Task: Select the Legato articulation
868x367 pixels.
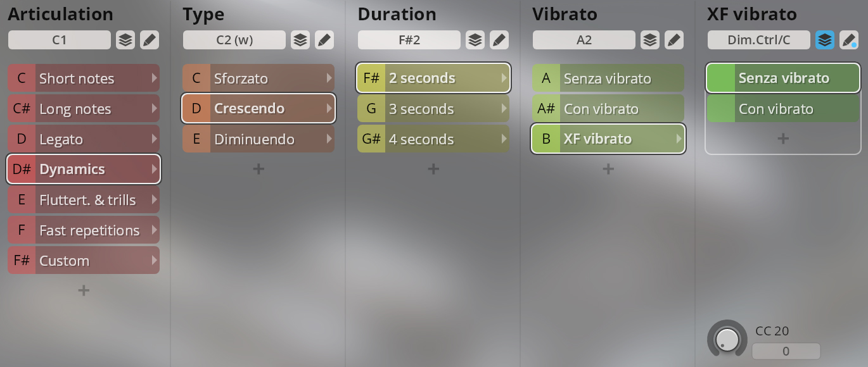Action: pyautogui.click(x=84, y=139)
